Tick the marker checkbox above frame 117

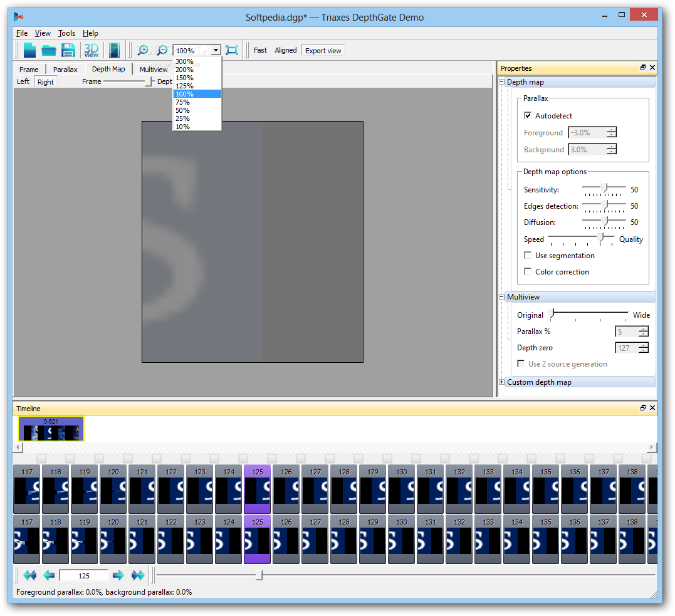pyautogui.click(x=41, y=458)
